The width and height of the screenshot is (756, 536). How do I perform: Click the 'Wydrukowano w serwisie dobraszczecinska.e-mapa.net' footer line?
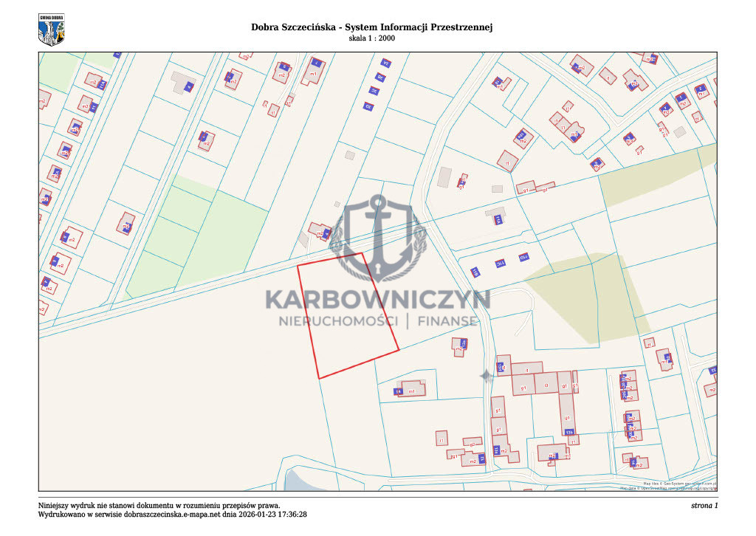(173, 515)
